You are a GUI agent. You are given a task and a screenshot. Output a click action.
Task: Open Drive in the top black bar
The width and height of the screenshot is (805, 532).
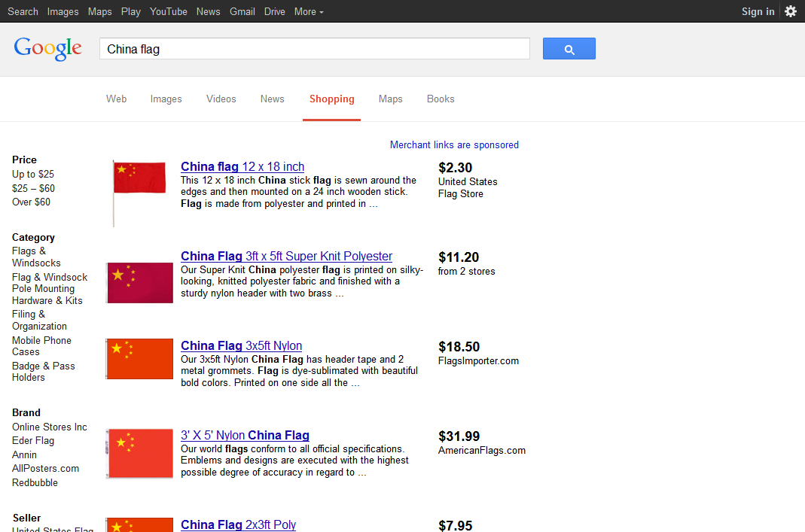click(274, 11)
